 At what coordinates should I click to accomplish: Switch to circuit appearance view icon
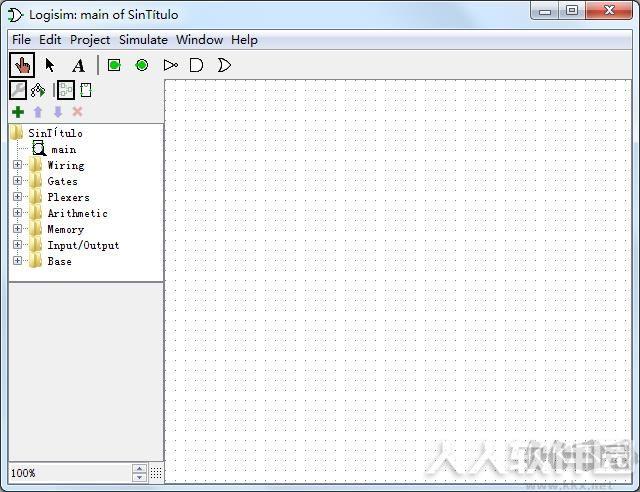click(86, 90)
